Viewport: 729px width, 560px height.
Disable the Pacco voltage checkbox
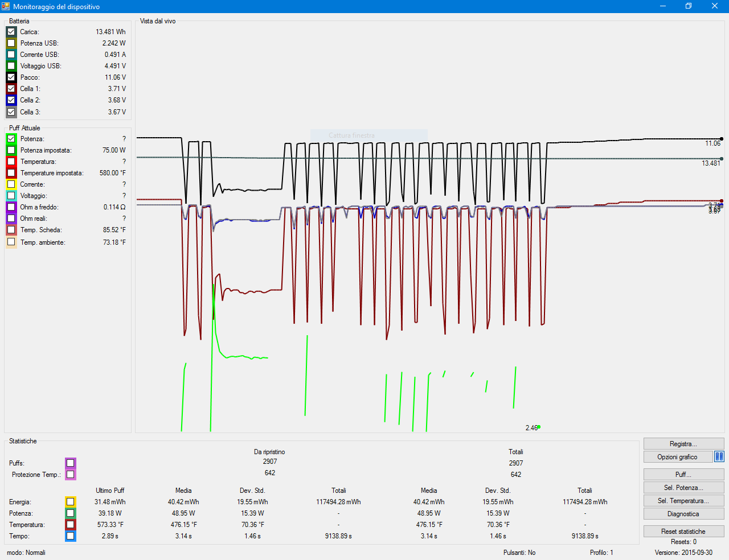pyautogui.click(x=11, y=77)
